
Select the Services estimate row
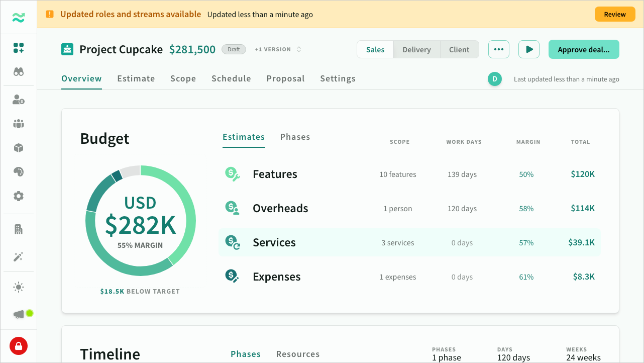(409, 242)
